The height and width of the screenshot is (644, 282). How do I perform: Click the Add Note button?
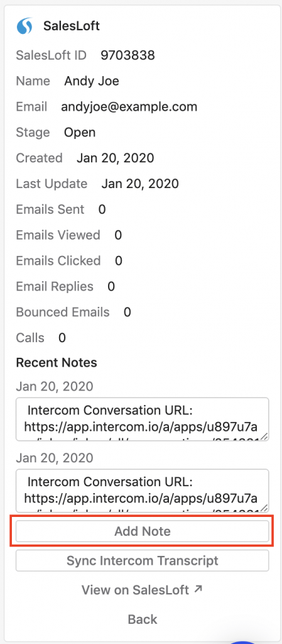tap(142, 531)
